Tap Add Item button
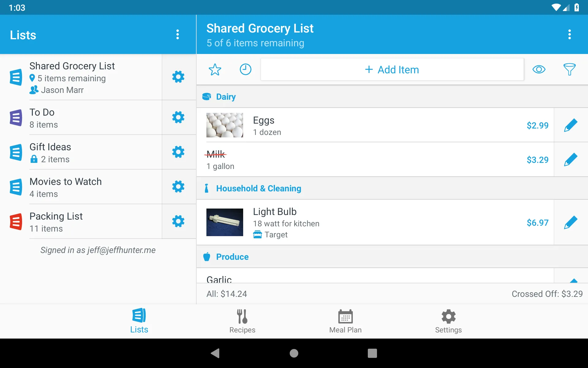Screen dimensions: 588x368 (391, 70)
